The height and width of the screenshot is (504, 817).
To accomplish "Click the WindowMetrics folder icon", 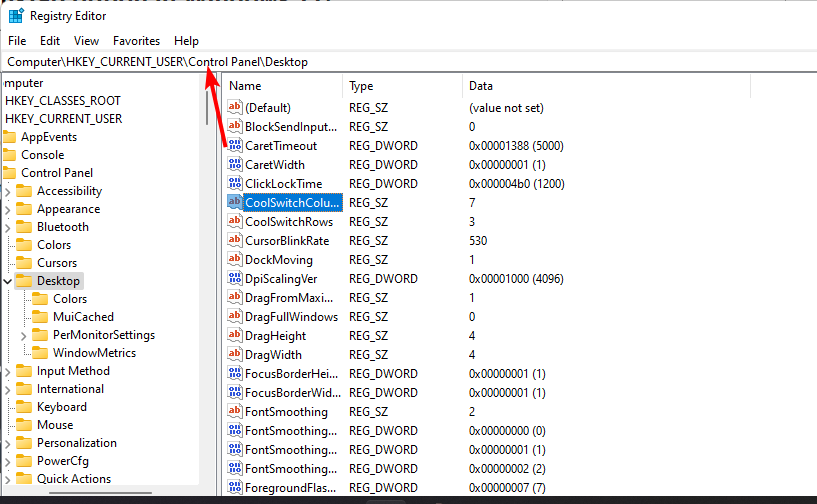I will tap(40, 353).
